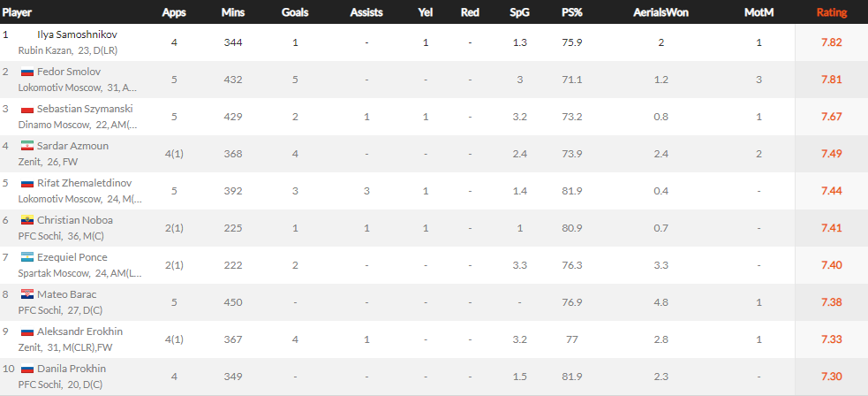Sort table by Goals column header

(295, 13)
